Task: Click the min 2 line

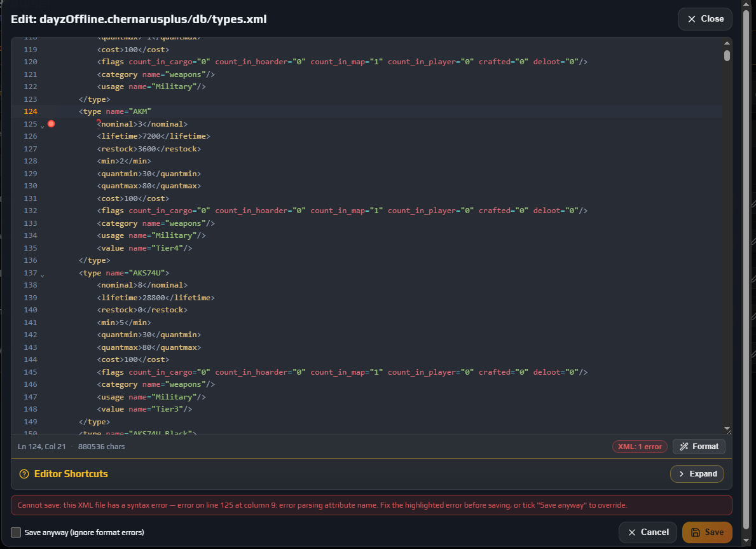Action: click(124, 161)
